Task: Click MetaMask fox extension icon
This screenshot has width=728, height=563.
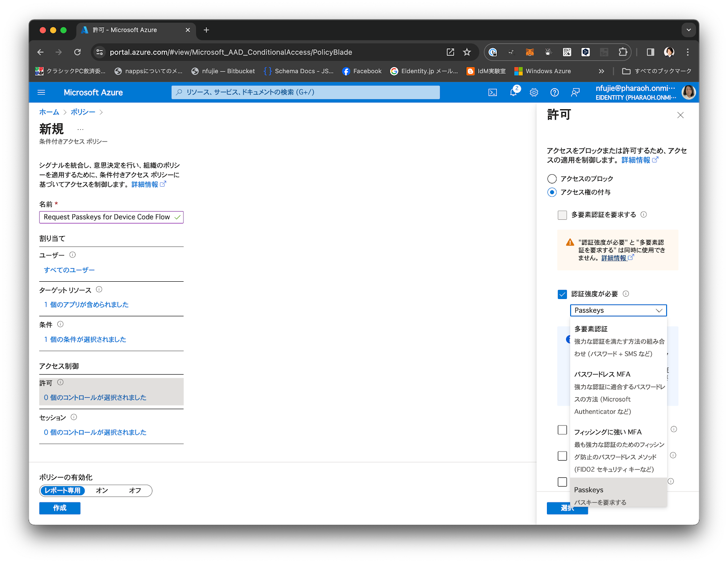Action: tap(530, 52)
